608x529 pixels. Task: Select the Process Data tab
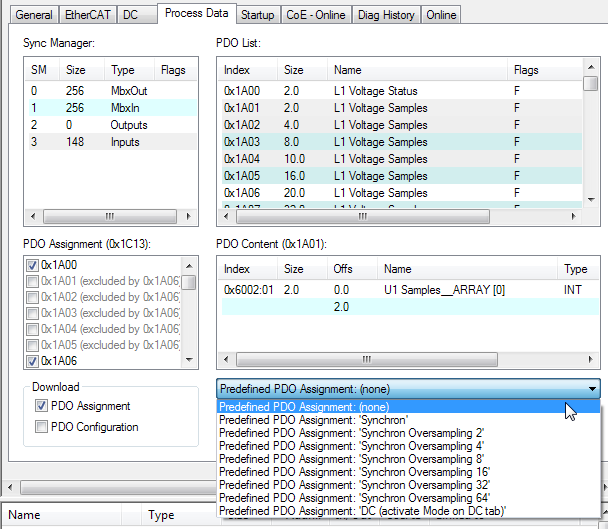coord(197,14)
